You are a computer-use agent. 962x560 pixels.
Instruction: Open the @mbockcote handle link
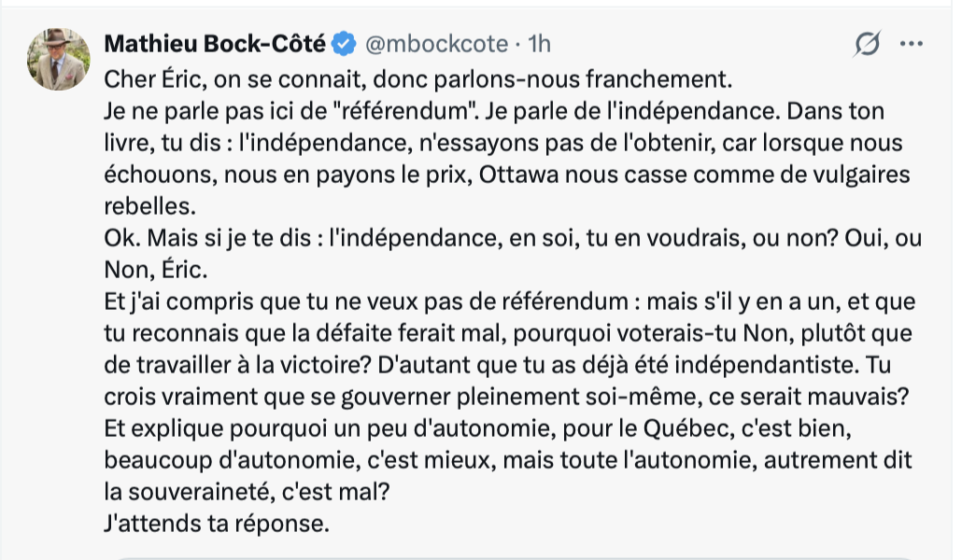[x=434, y=44]
